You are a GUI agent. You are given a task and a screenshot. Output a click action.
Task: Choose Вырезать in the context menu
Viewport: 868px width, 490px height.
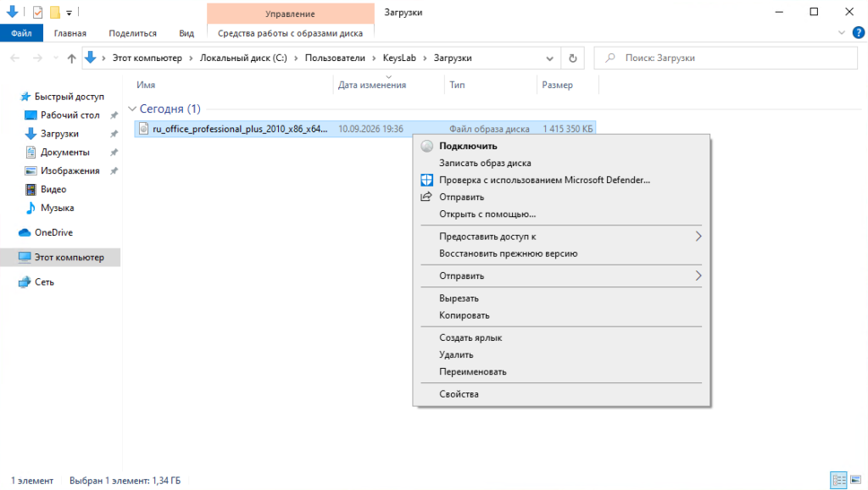[x=561, y=298]
